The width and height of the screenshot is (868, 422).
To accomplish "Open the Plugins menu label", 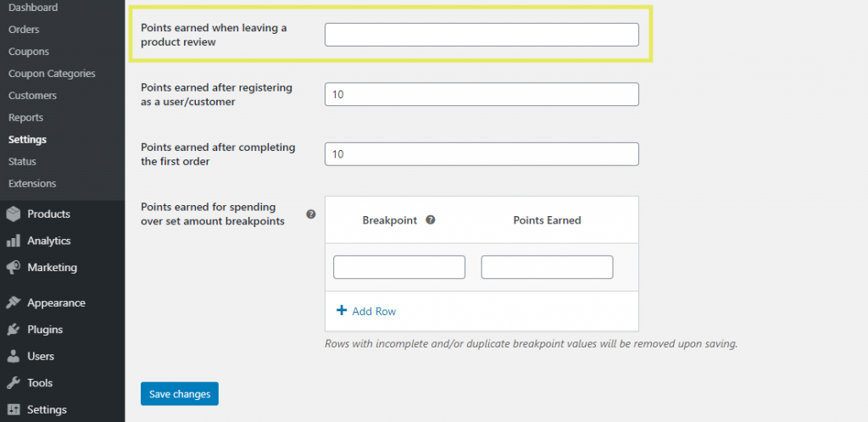I will 45,330.
